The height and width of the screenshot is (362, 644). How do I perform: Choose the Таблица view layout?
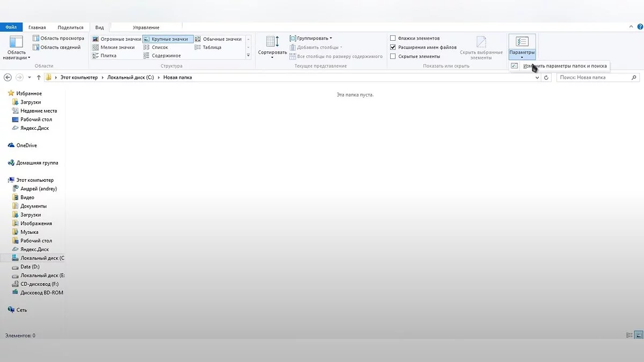click(198, 47)
